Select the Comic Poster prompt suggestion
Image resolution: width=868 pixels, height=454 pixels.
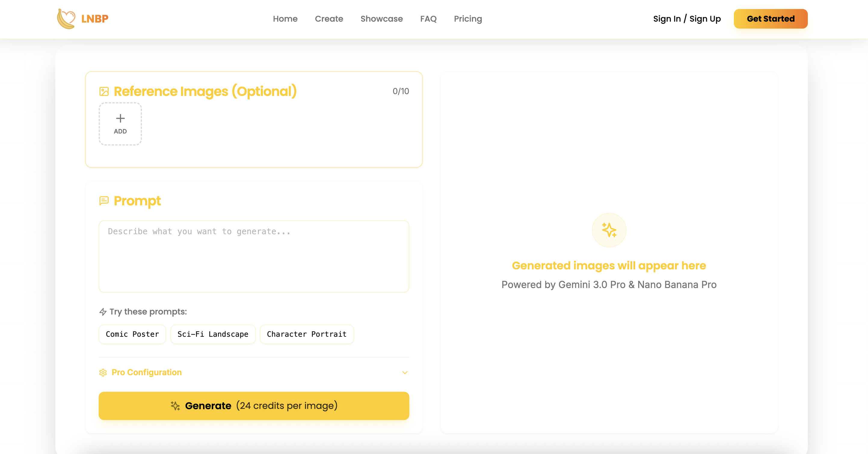(132, 334)
